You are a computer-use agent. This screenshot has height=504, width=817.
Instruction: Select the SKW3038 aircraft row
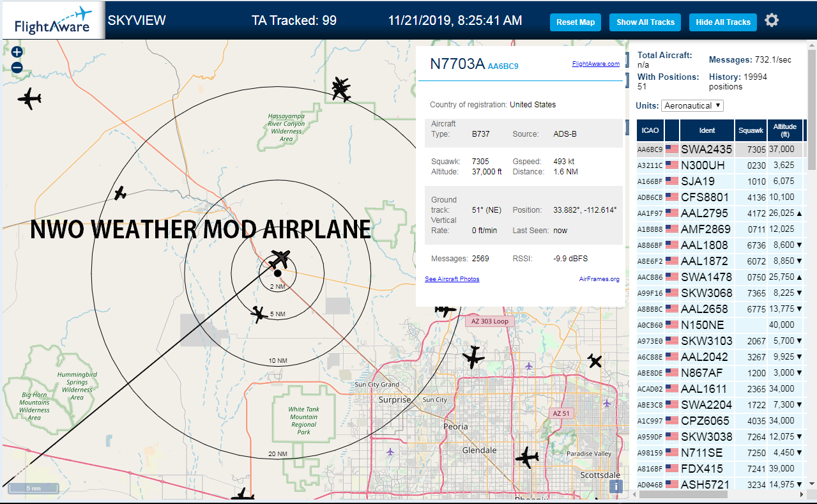[720, 437]
